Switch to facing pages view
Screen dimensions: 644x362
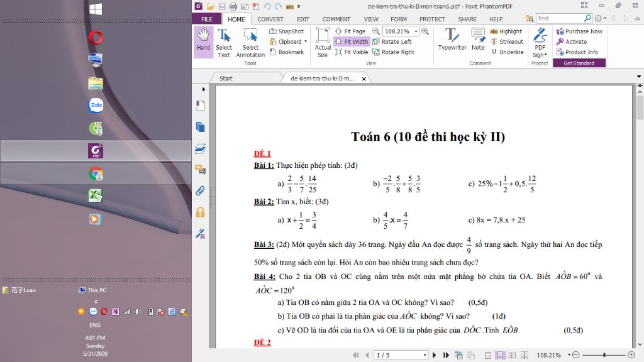(512, 355)
